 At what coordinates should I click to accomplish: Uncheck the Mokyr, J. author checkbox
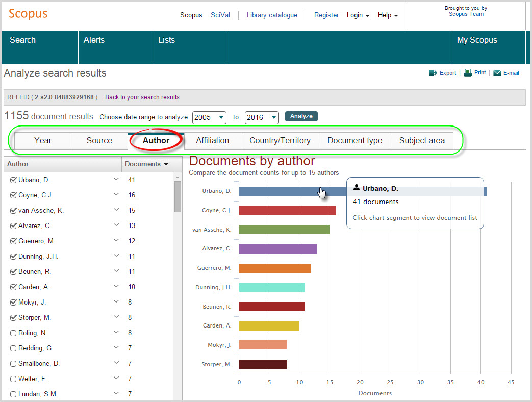coord(13,302)
